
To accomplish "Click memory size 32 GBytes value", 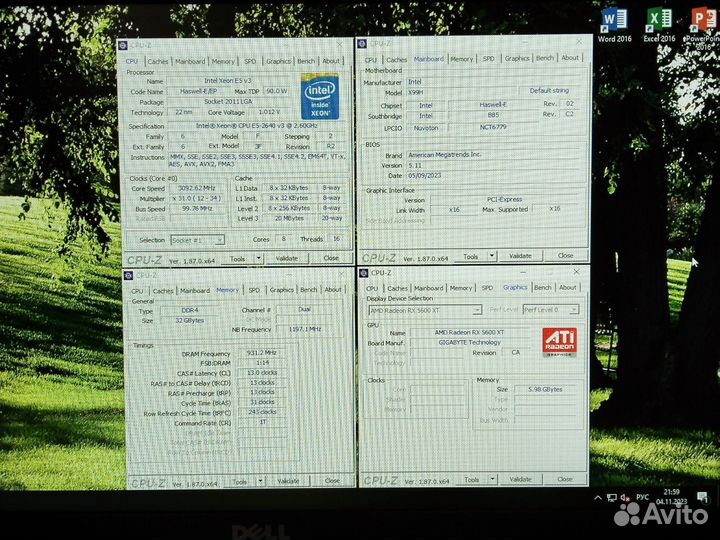I will point(190,321).
